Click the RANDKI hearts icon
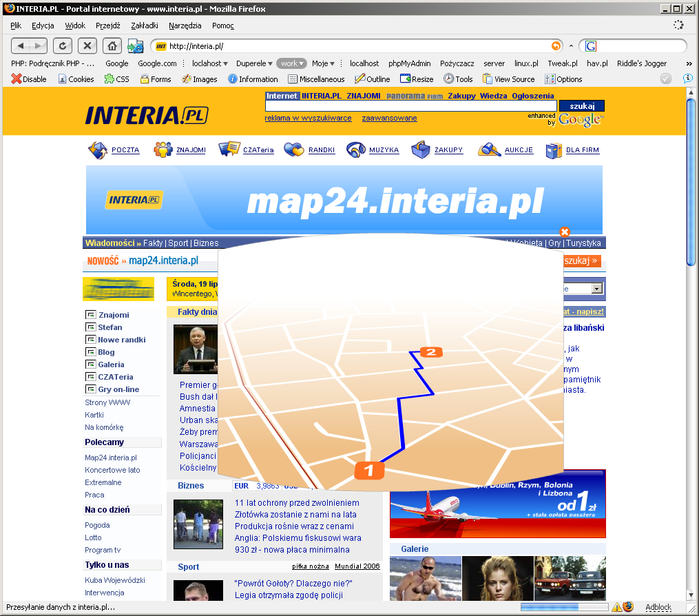Screen dimensions: 699x616 coord(294,150)
